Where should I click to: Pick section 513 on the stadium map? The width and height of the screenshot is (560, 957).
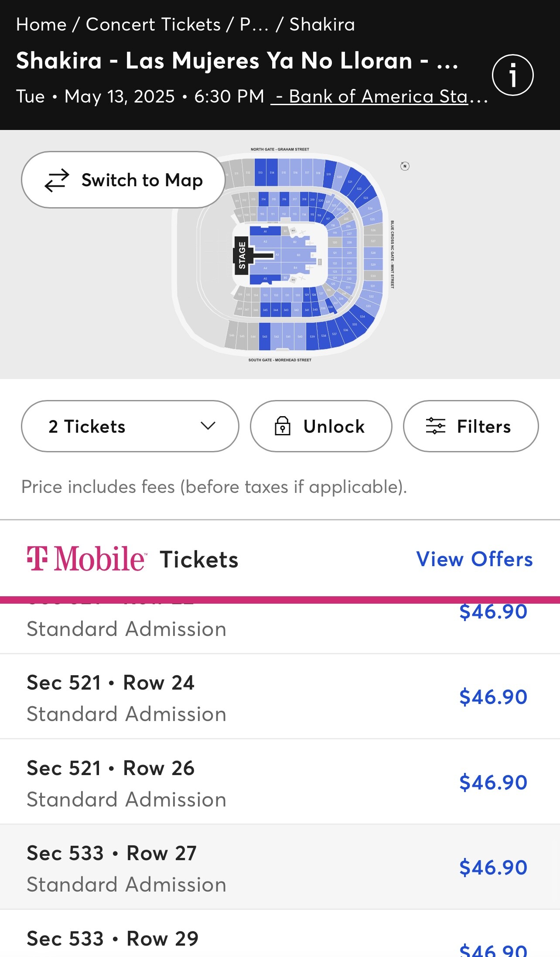coord(260,173)
